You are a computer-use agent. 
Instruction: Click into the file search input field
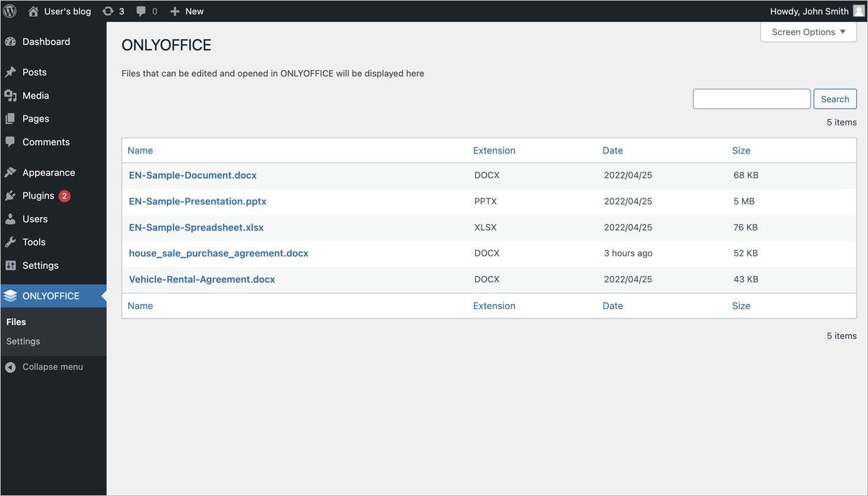pos(751,99)
